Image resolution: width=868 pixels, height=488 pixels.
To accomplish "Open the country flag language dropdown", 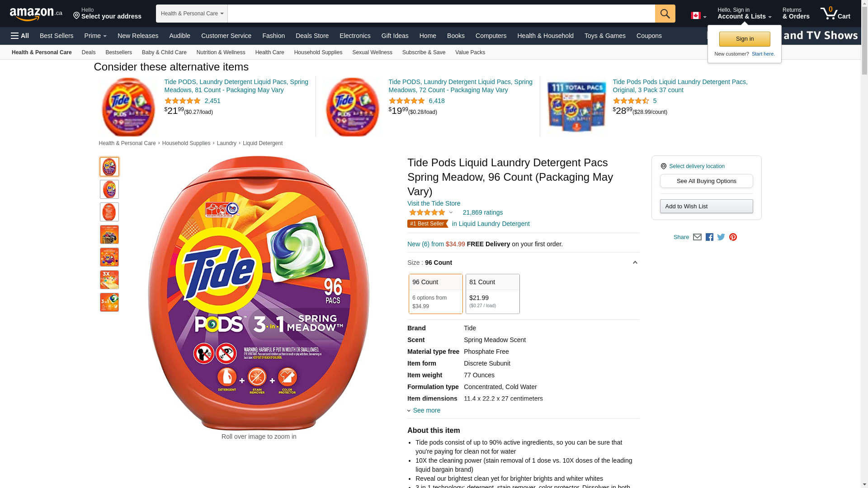I will [x=698, y=16].
